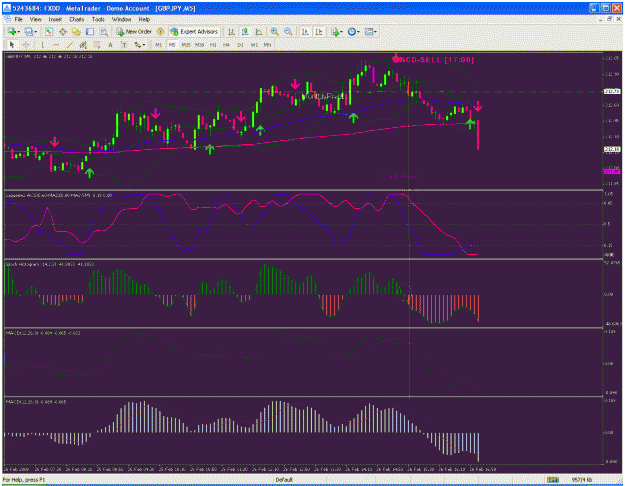Open the Charts menu
Viewport: 625px width, 486px height.
77,19
